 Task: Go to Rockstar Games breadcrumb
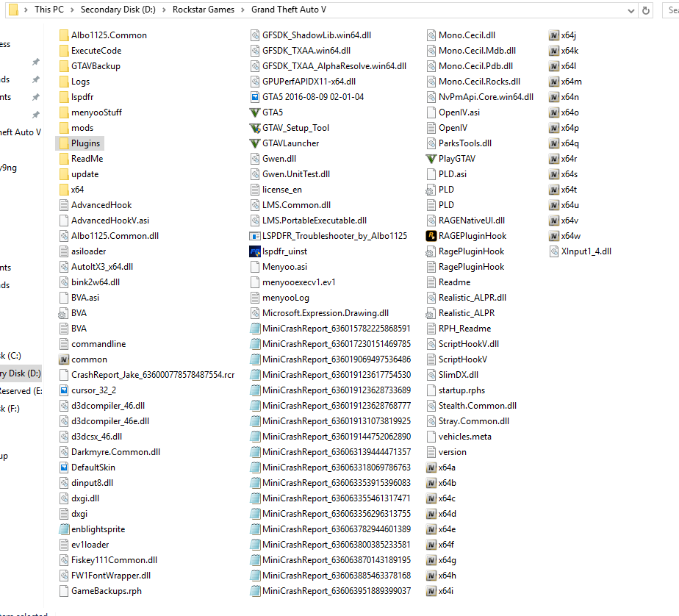pos(204,10)
